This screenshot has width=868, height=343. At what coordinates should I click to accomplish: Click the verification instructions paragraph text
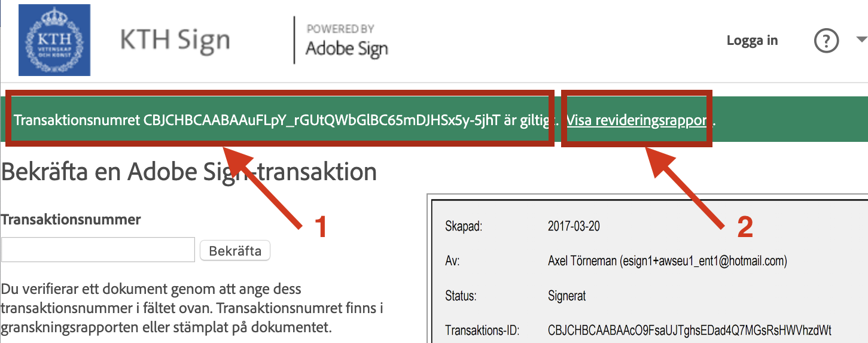pyautogui.click(x=191, y=308)
